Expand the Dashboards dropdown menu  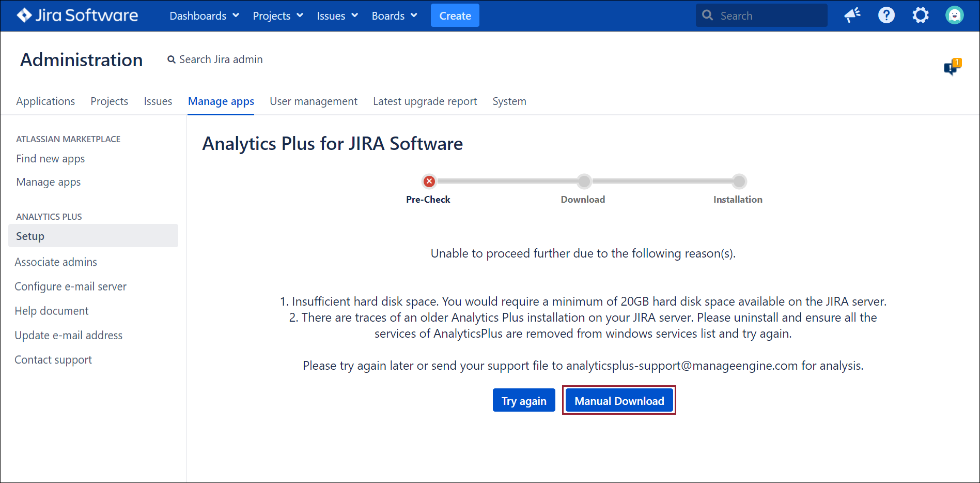pos(204,16)
